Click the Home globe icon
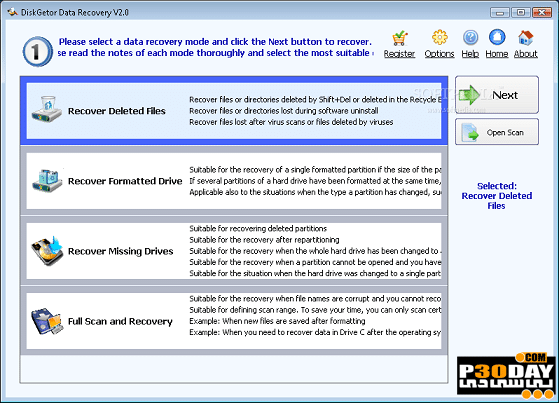Viewport: 559px width, 403px height. coord(497,37)
